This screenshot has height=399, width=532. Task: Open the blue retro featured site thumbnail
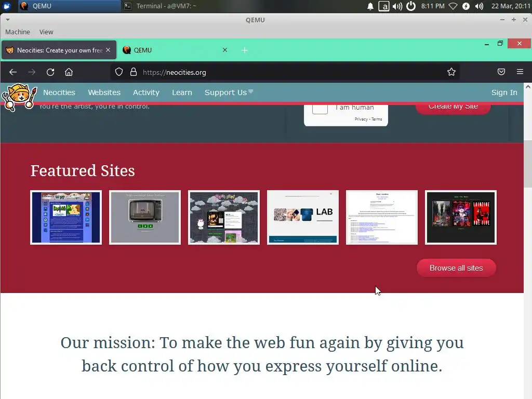66,217
